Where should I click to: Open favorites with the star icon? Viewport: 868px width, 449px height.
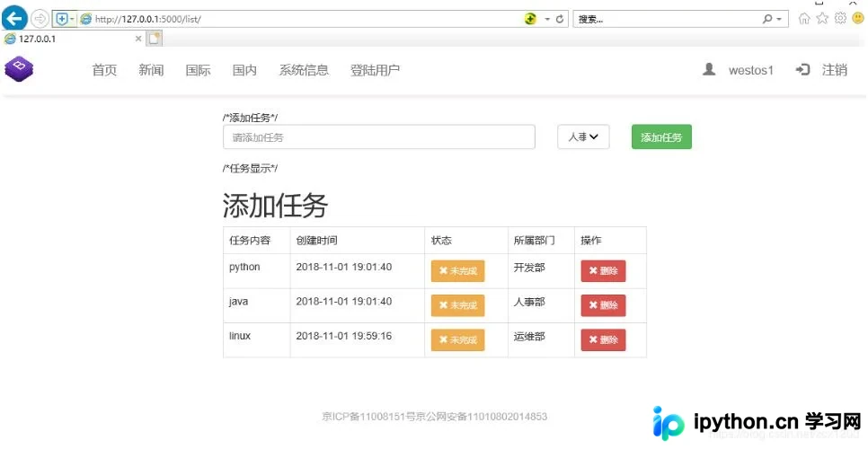[x=822, y=18]
